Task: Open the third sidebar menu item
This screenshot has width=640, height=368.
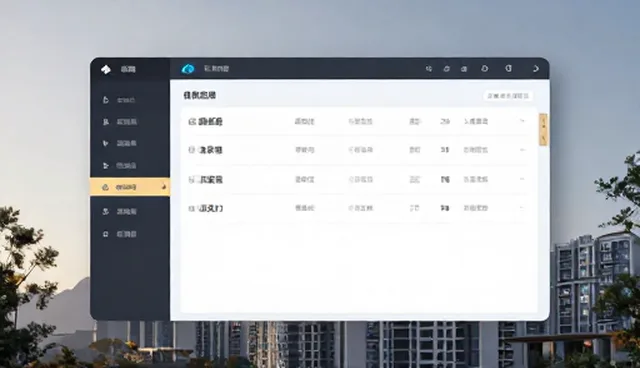Action: tap(130, 143)
